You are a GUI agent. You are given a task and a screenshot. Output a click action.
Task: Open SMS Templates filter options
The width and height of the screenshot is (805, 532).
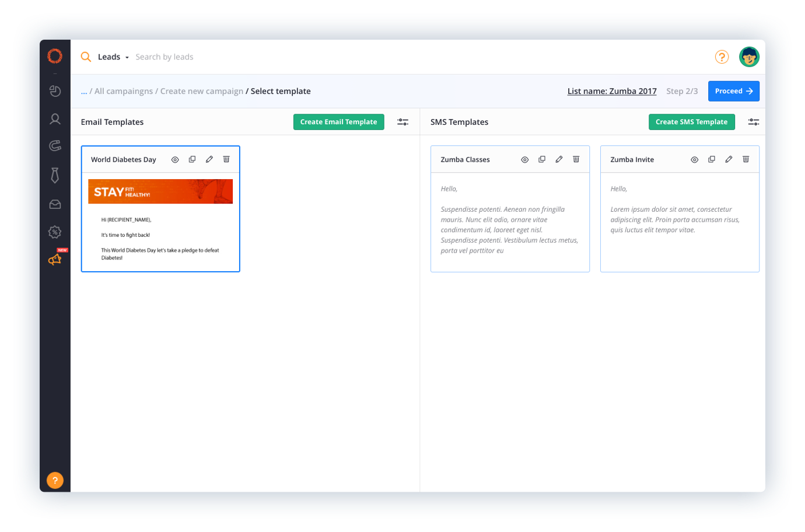[754, 122]
